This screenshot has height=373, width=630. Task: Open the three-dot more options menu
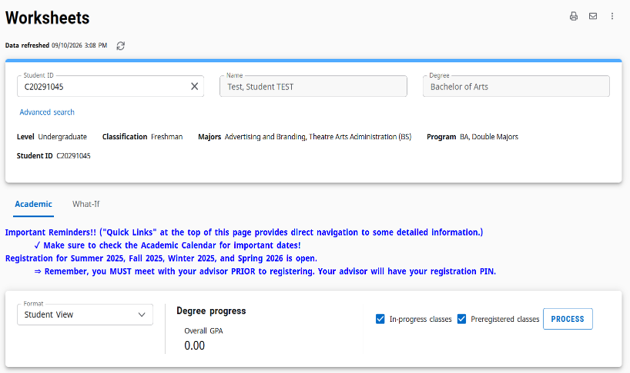tap(612, 16)
